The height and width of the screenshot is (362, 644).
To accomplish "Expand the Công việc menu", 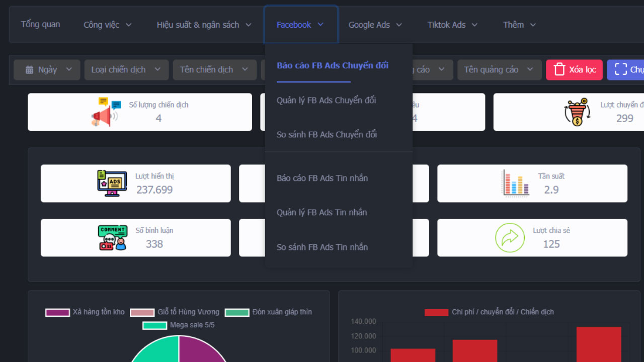I will click(x=108, y=25).
